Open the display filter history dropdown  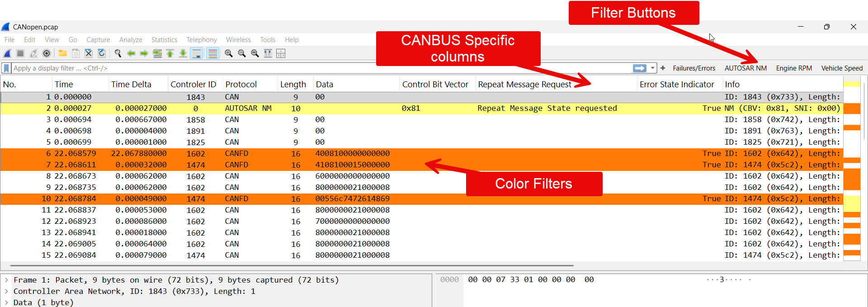[652, 68]
